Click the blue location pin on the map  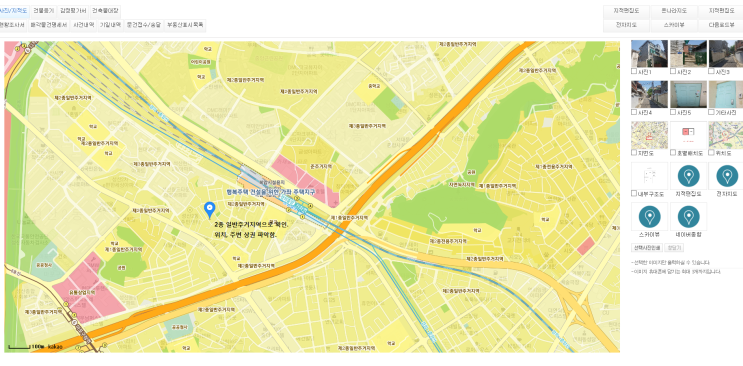point(209,210)
